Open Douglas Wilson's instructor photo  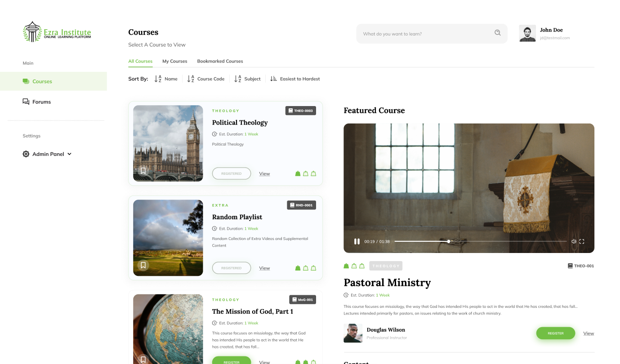[x=353, y=333]
